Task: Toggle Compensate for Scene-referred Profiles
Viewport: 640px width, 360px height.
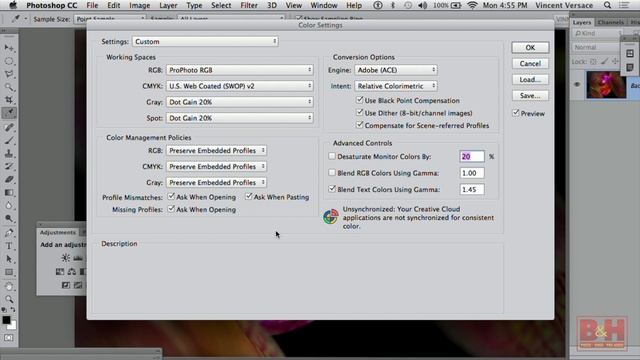Action: click(360, 124)
